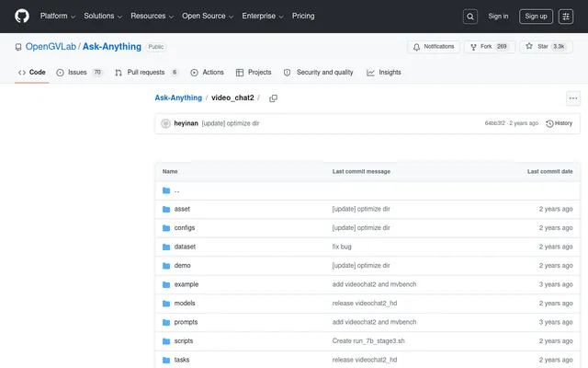Viewport: 588px width, 368px height.
Task: Expand the Resources menu
Action: pos(152,17)
